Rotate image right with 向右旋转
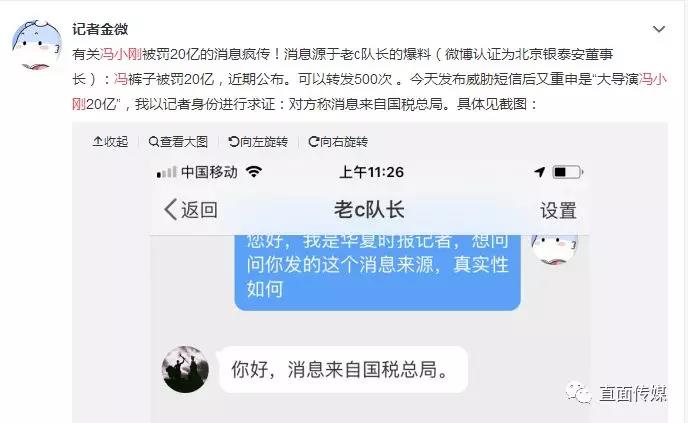The image size is (688, 423). (338, 142)
